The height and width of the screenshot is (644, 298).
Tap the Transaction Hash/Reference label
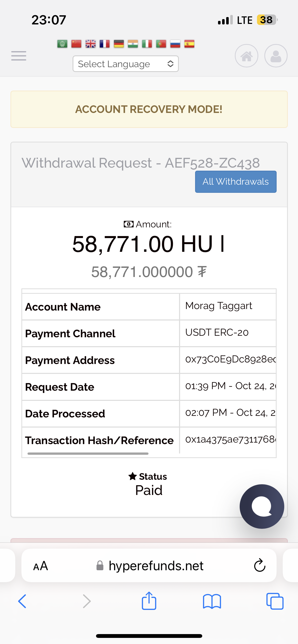(x=99, y=440)
